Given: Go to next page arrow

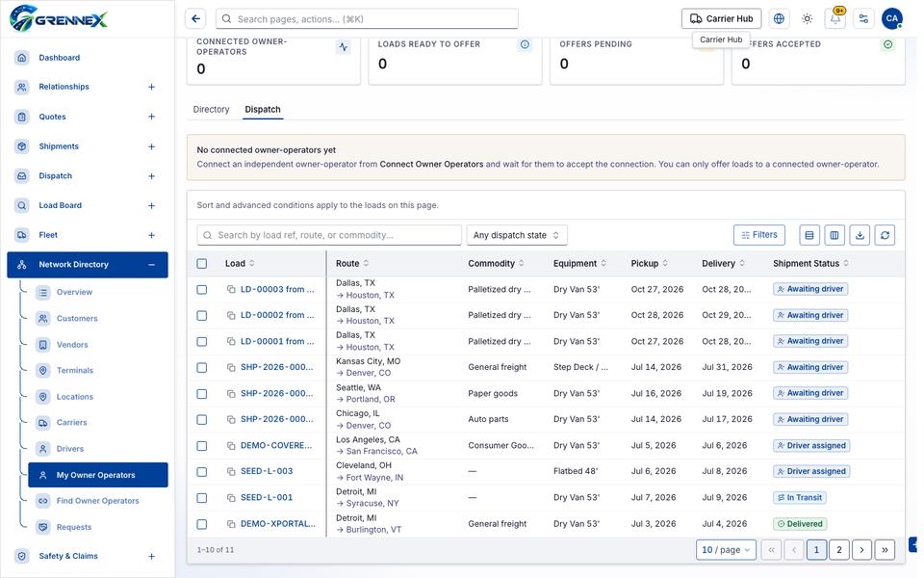Looking at the screenshot, I should [861, 550].
